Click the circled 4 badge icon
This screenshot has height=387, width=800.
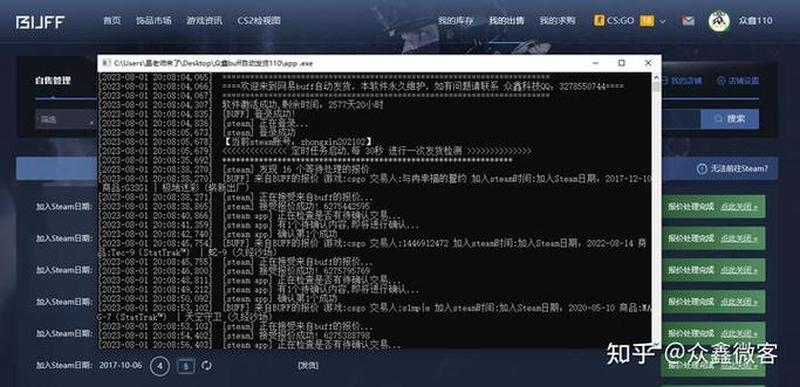click(160, 366)
